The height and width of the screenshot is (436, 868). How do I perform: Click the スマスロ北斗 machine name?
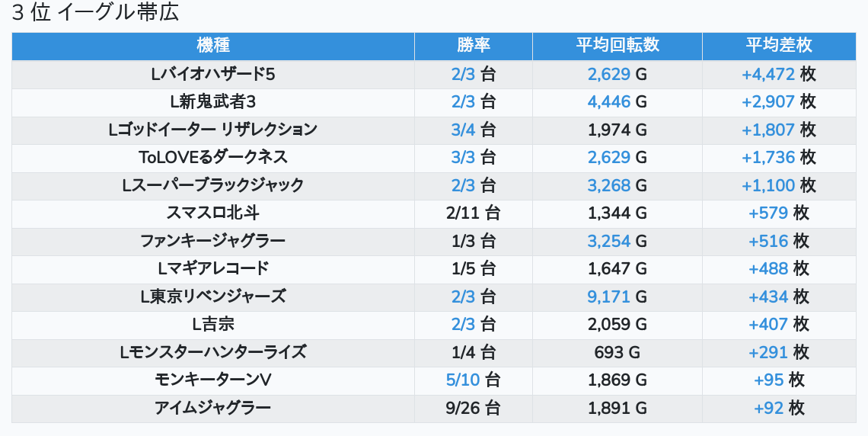click(x=213, y=213)
